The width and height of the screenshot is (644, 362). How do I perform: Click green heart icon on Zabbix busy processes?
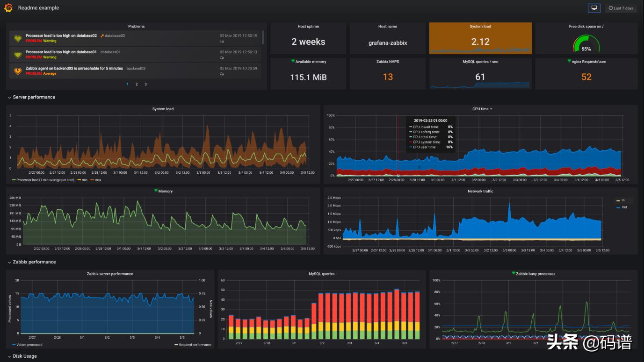pos(514,273)
